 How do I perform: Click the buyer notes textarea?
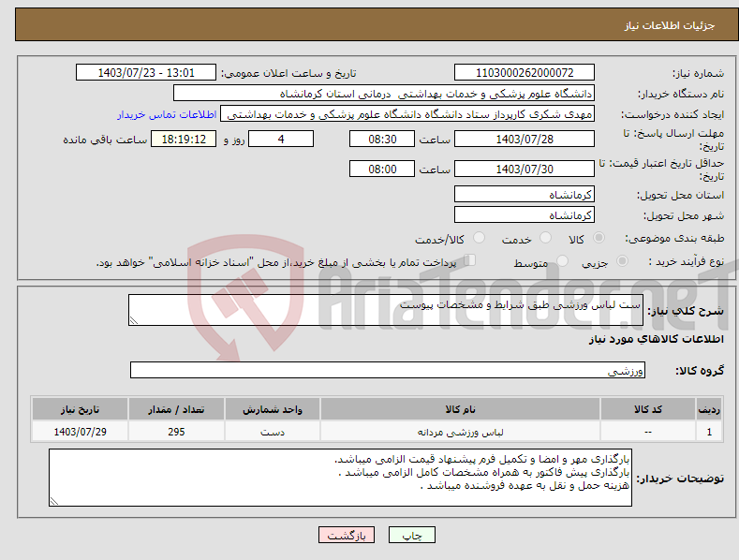pos(340,478)
